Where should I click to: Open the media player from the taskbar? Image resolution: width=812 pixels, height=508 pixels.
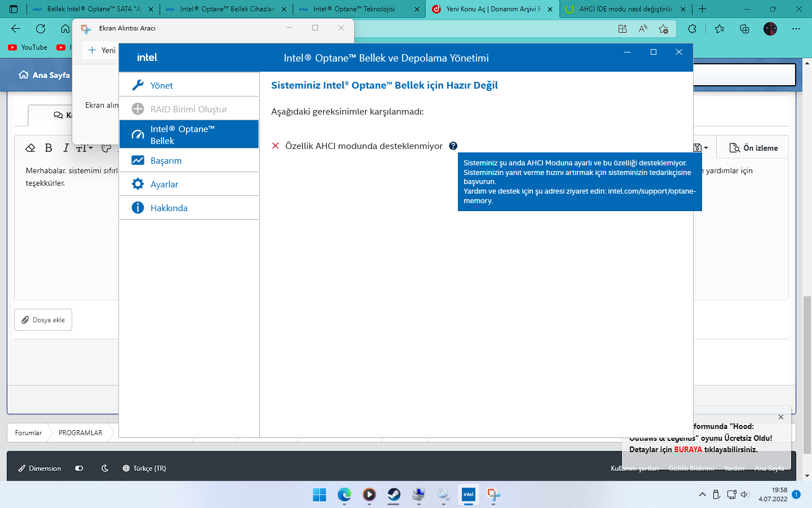(369, 495)
